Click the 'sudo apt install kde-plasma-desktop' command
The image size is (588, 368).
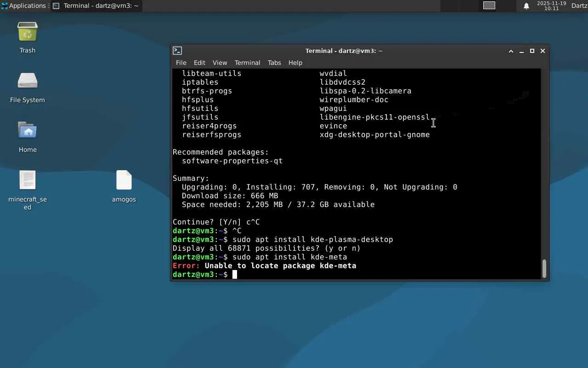coord(313,240)
